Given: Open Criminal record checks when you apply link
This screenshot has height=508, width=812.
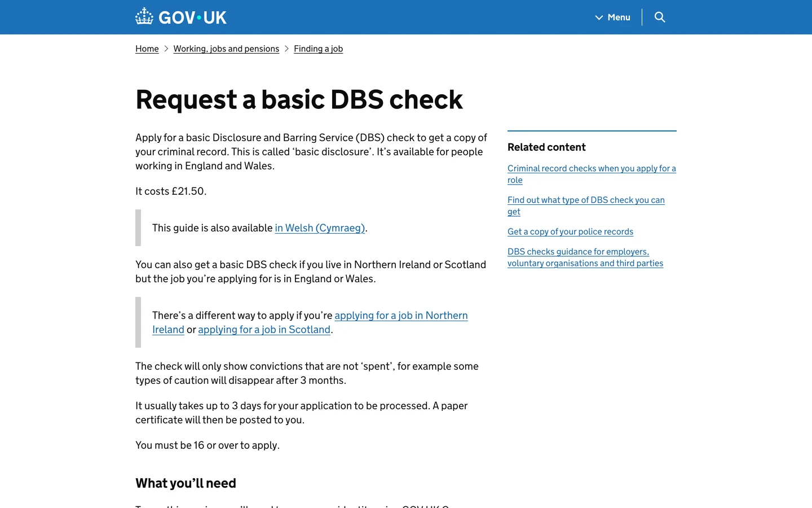Looking at the screenshot, I should click(592, 174).
